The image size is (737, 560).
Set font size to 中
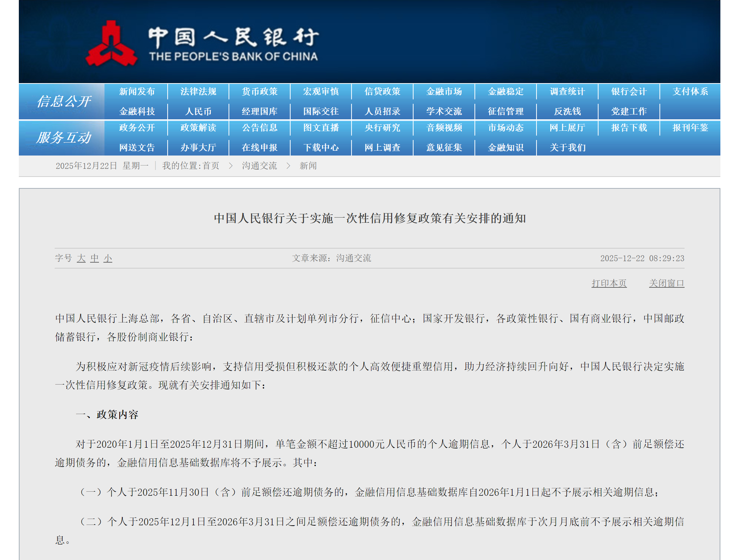pos(95,258)
